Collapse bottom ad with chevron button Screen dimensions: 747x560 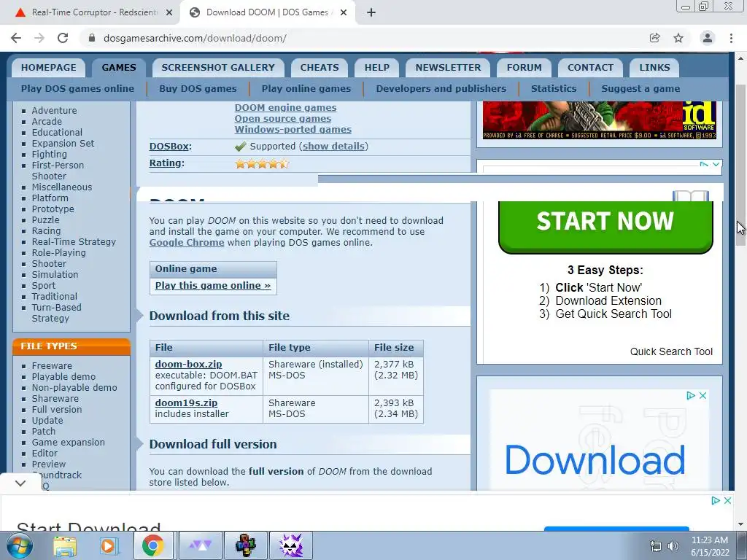[x=20, y=483]
